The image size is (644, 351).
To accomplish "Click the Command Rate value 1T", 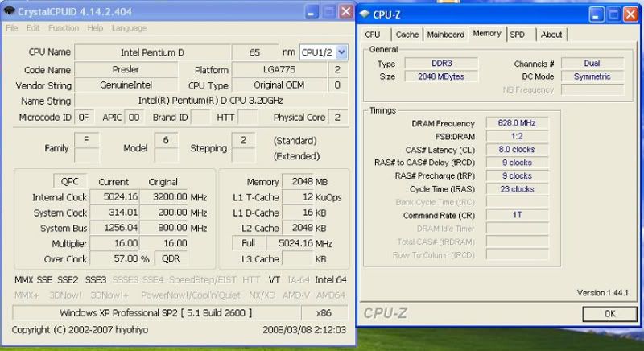I will click(x=517, y=215).
